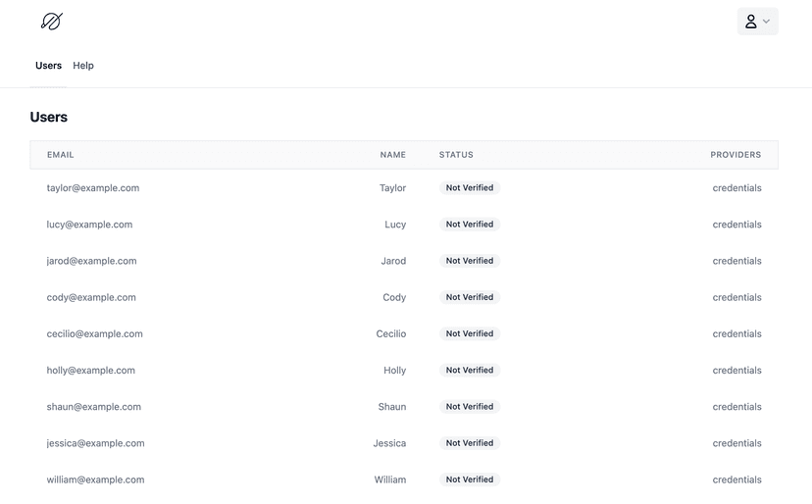Click the NAME column header
Viewport: 812px width, 504px height.
pos(393,155)
